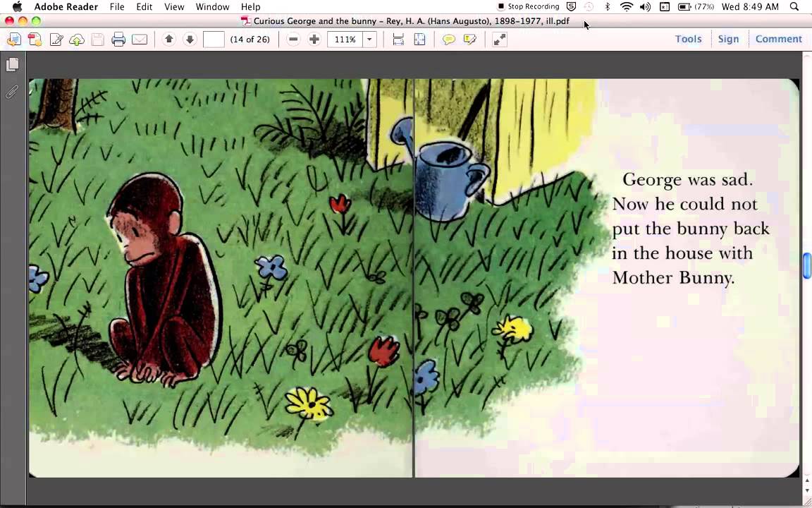The height and width of the screenshot is (508, 812).
Task: Open the Window menu
Action: coord(212,7)
